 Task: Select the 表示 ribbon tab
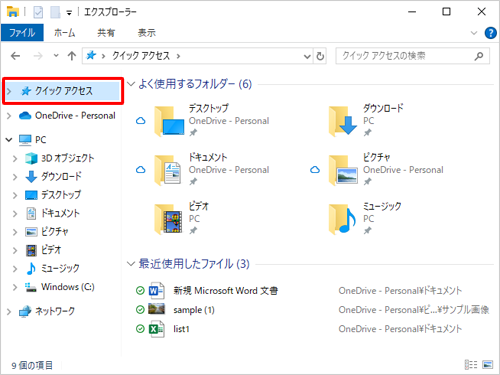point(147,33)
